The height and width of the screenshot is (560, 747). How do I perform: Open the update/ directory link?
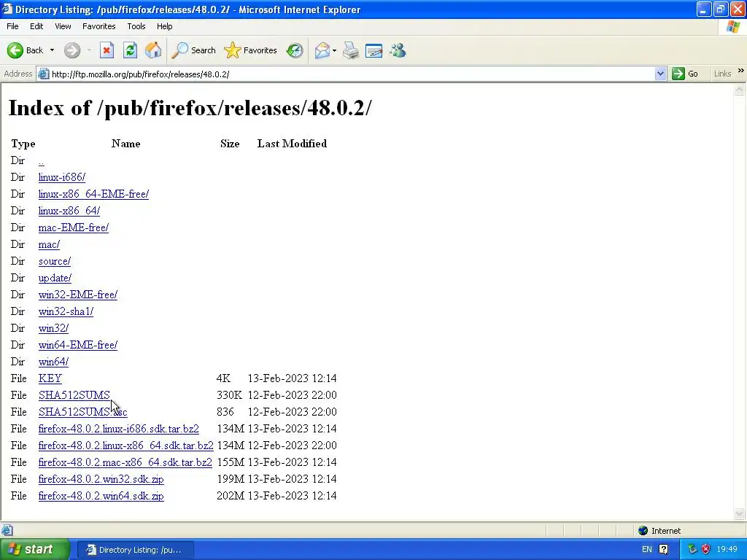coord(55,278)
